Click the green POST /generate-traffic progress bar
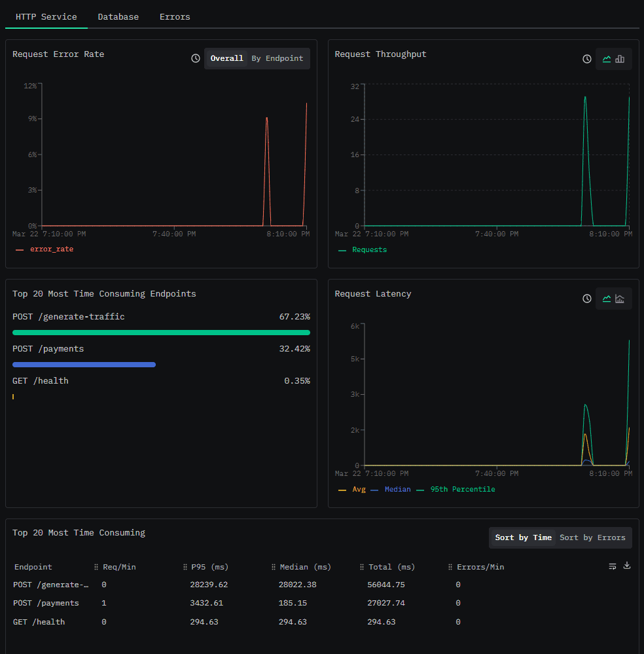644x654 pixels. 161,333
